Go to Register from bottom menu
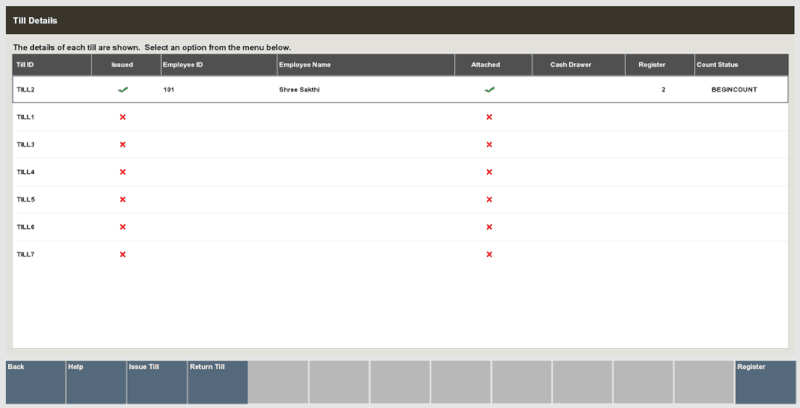 point(765,382)
